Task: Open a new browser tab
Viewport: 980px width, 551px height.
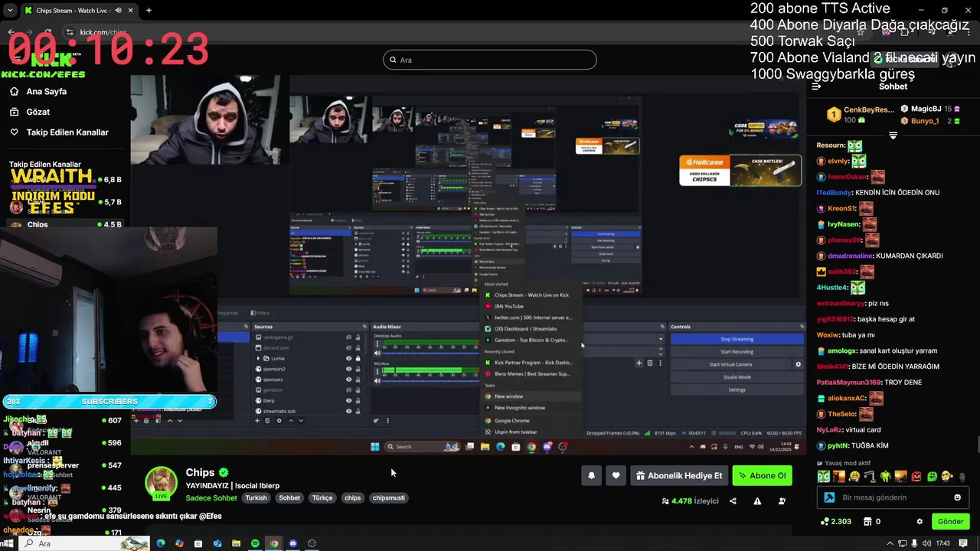Action: pos(149,10)
